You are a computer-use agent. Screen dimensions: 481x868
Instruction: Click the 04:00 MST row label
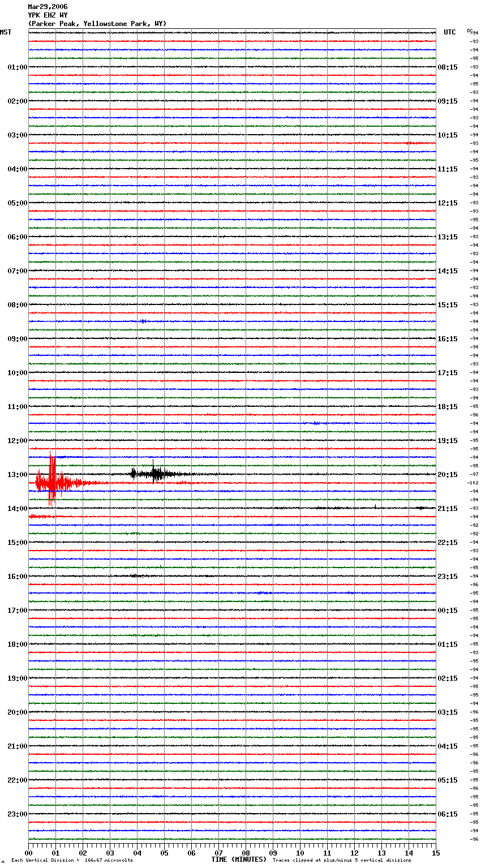pyautogui.click(x=18, y=169)
